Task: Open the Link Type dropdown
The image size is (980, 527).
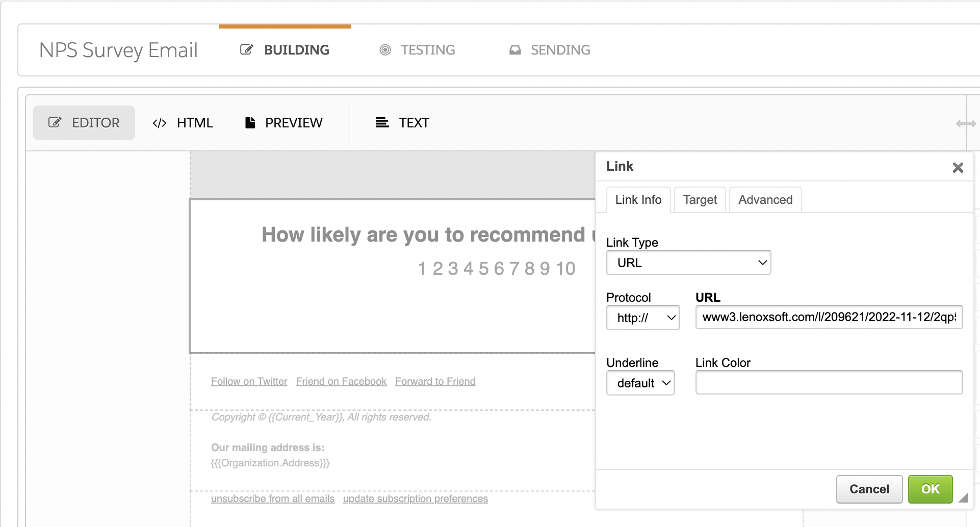Action: (688, 262)
